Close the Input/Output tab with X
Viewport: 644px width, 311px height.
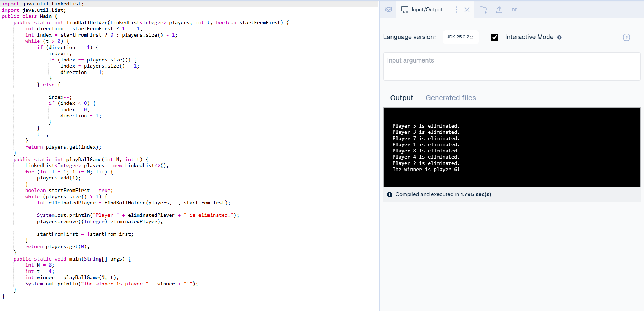coord(467,10)
